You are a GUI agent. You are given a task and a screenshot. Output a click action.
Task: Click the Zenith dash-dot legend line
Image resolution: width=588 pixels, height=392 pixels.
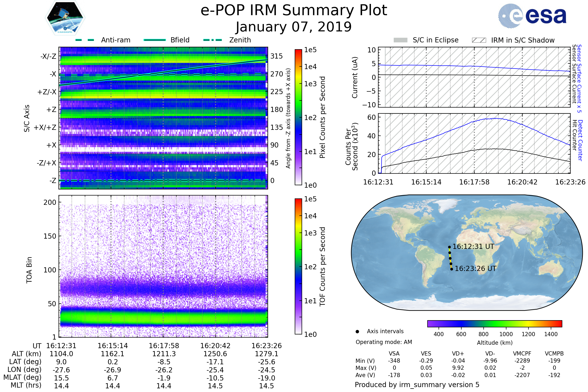pos(212,40)
